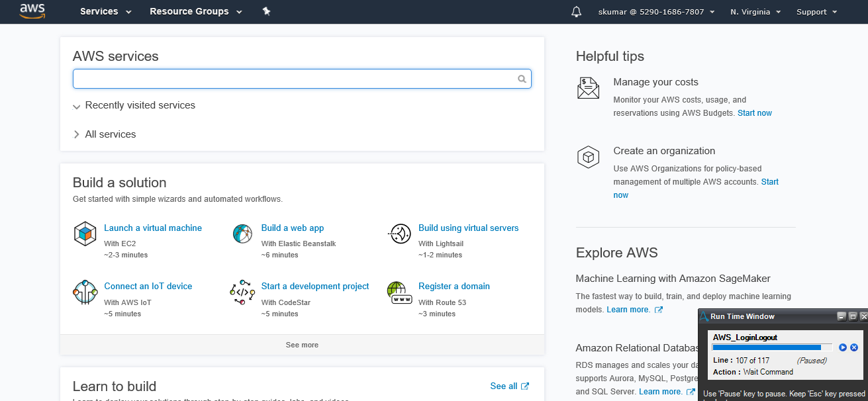Screen dimensions: 868x401
Task: Resume playback in Run Time Window
Action: (x=843, y=347)
